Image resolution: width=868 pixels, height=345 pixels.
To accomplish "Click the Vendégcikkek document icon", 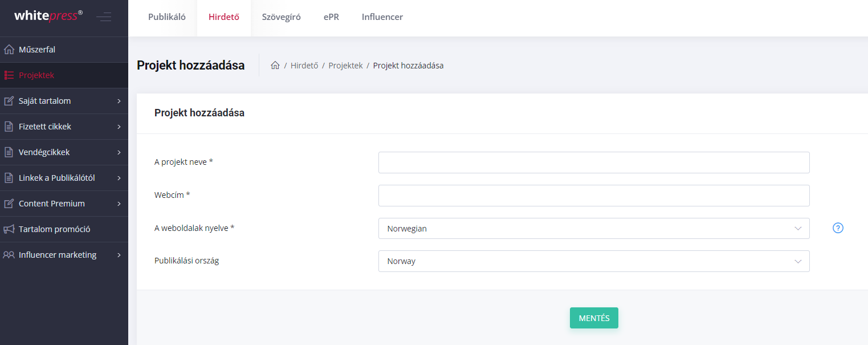I will 9,152.
